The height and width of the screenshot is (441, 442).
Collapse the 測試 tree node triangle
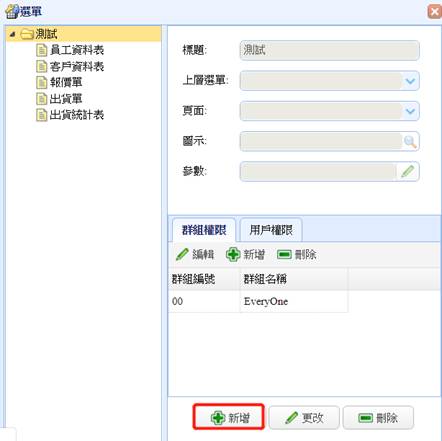click(x=12, y=34)
